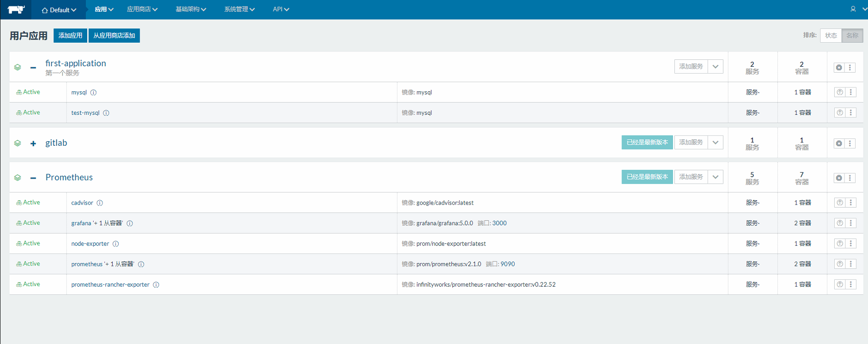
Task: Collapse the first-application stack
Action: [33, 68]
